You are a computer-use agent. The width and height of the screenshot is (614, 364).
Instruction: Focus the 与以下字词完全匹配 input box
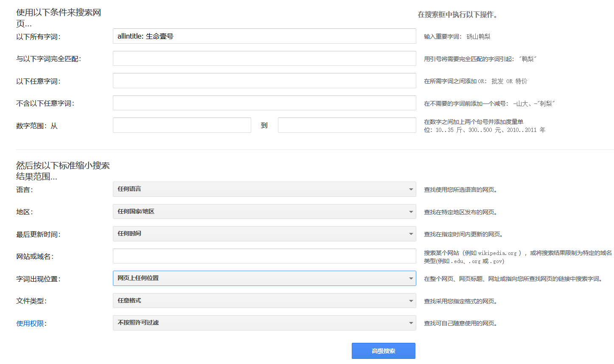pos(264,59)
